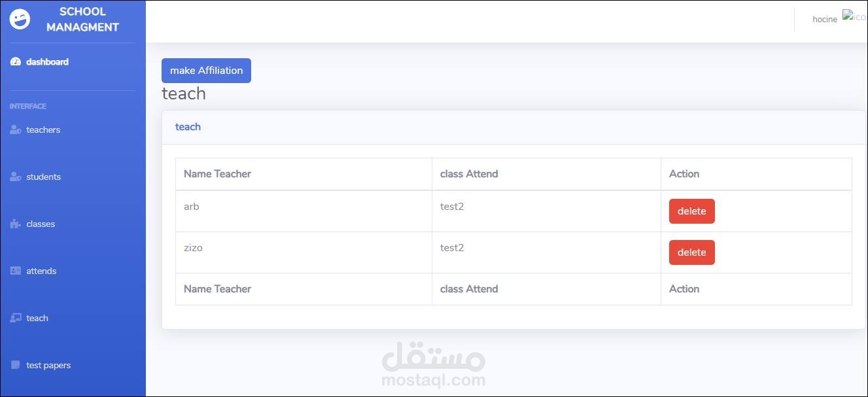Open the test papers menu entry
Image resolution: width=868 pixels, height=397 pixels.
click(x=48, y=365)
